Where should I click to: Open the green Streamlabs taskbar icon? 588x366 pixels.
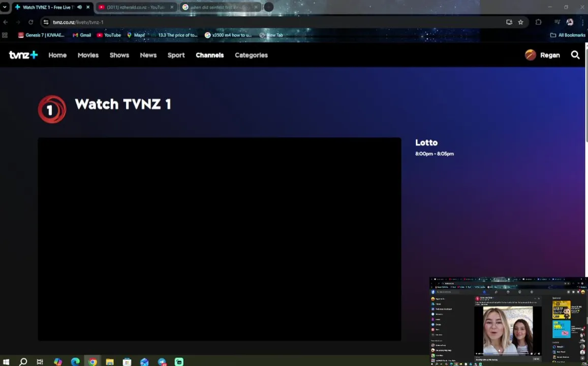pyautogui.click(x=179, y=362)
